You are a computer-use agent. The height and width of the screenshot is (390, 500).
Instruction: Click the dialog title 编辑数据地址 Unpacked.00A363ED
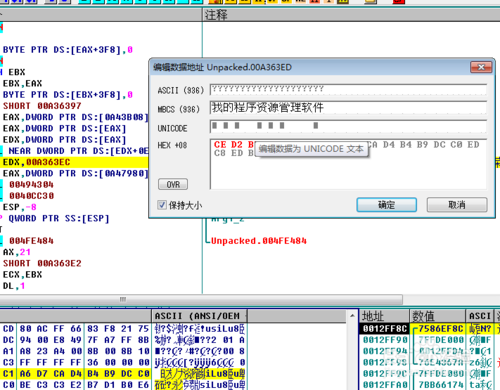tap(222, 67)
